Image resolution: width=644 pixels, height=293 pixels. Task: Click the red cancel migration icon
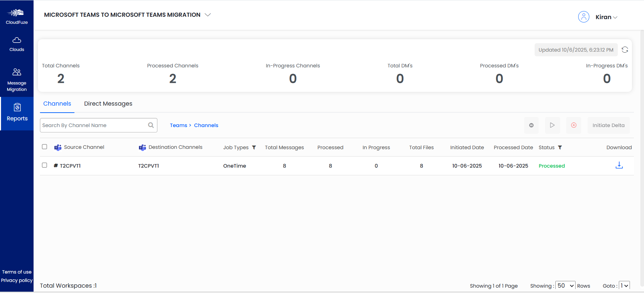pos(574,125)
